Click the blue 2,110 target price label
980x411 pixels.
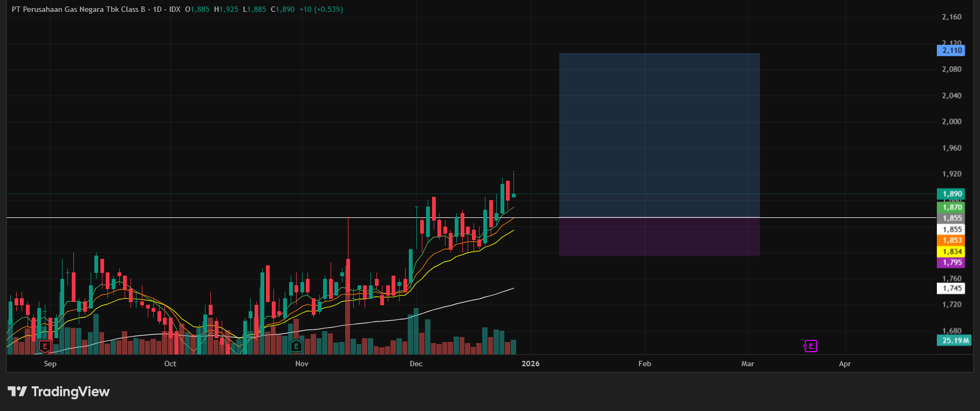pyautogui.click(x=951, y=51)
